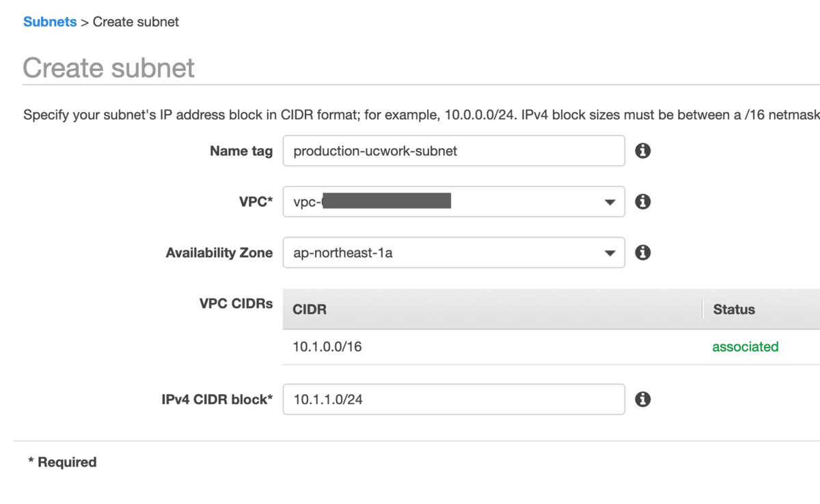The height and width of the screenshot is (504, 820).
Task: Click the Create subnet page heading
Action: [x=109, y=68]
